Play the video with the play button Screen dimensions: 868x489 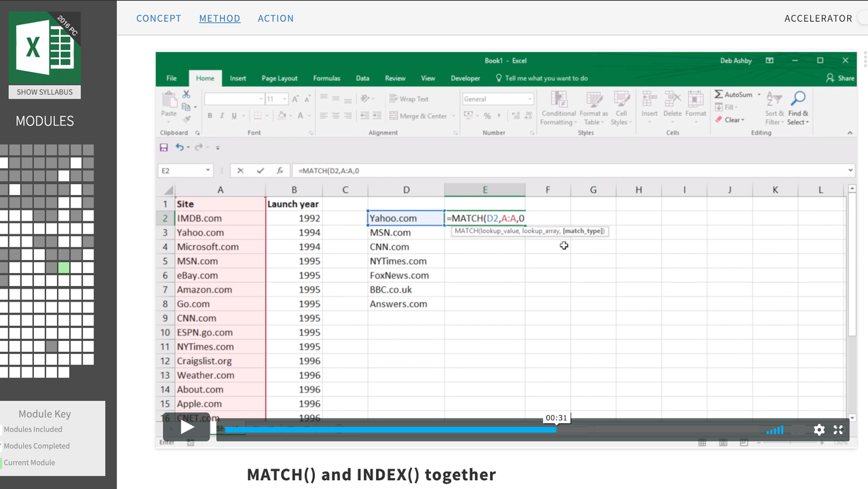(187, 427)
